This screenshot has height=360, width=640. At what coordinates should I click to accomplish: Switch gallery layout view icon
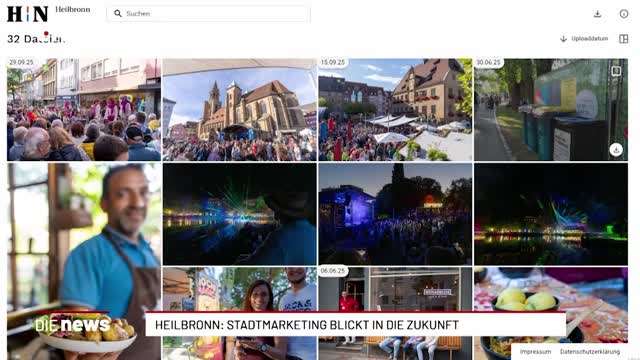[624, 39]
